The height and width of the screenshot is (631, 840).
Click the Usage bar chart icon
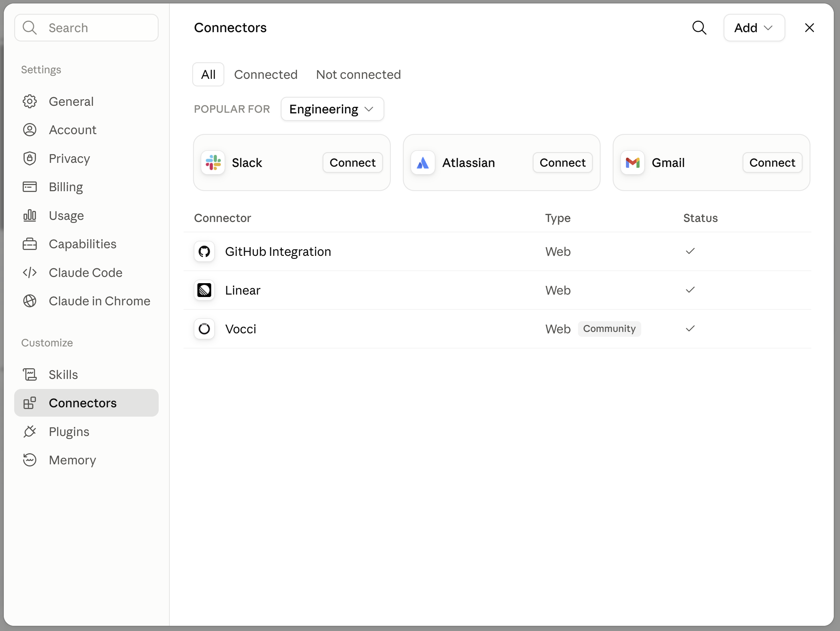(30, 215)
